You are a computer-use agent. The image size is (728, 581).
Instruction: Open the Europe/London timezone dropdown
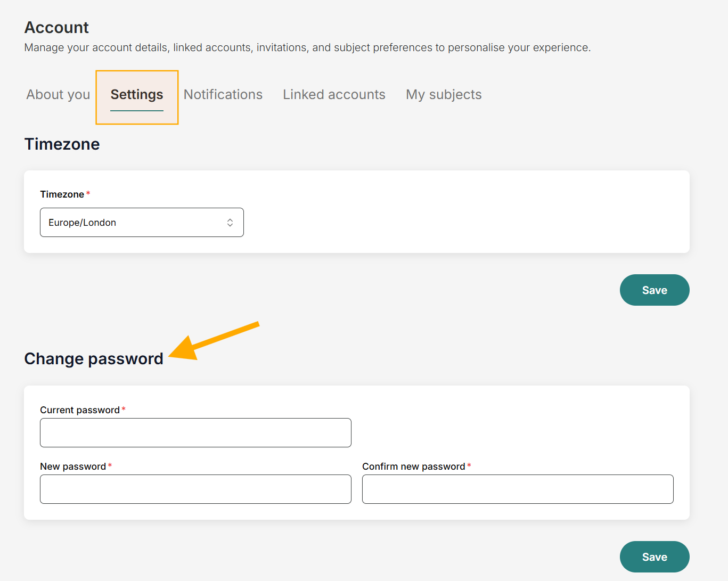click(x=141, y=223)
